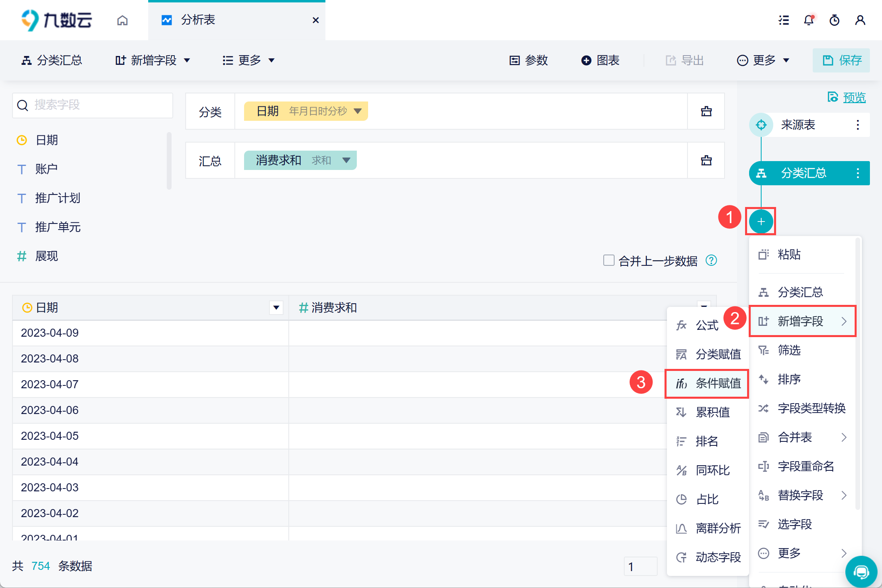The width and height of the screenshot is (882, 588).
Task: Click the 保存 button
Action: point(841,60)
